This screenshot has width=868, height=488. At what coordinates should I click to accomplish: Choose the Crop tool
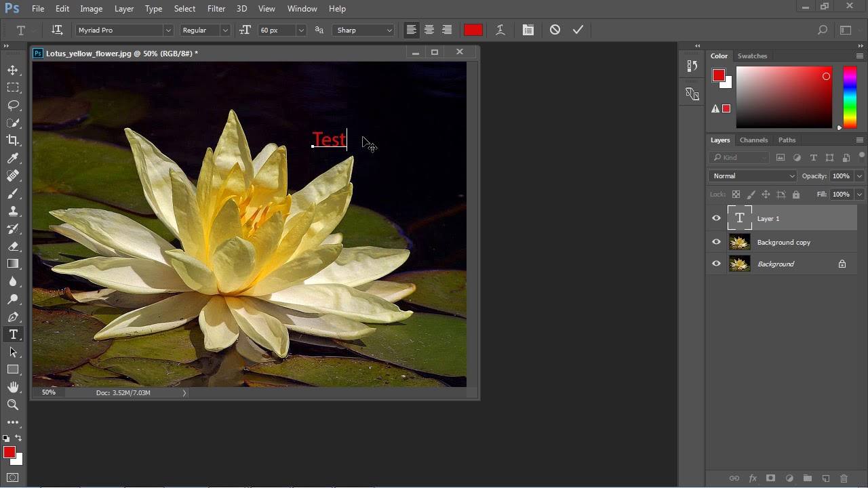(13, 140)
